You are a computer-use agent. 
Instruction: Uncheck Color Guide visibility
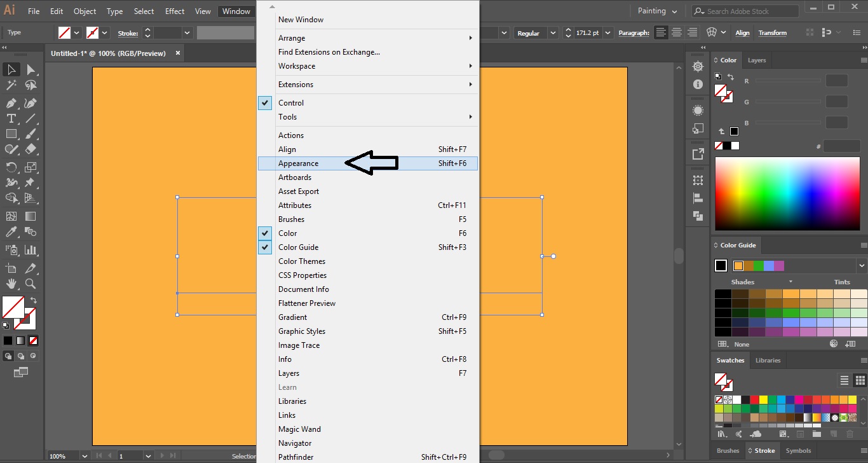tap(265, 247)
